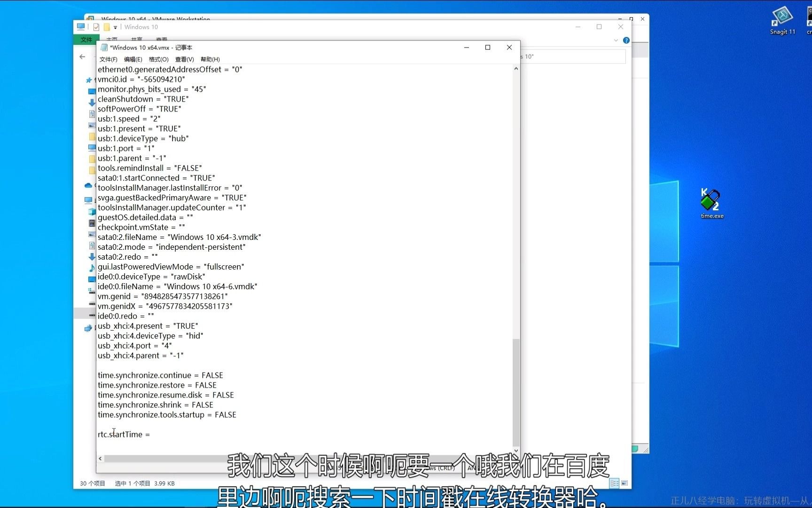This screenshot has width=812, height=508.
Task: Expand the File Explorer ribbon chevron
Action: click(616, 40)
